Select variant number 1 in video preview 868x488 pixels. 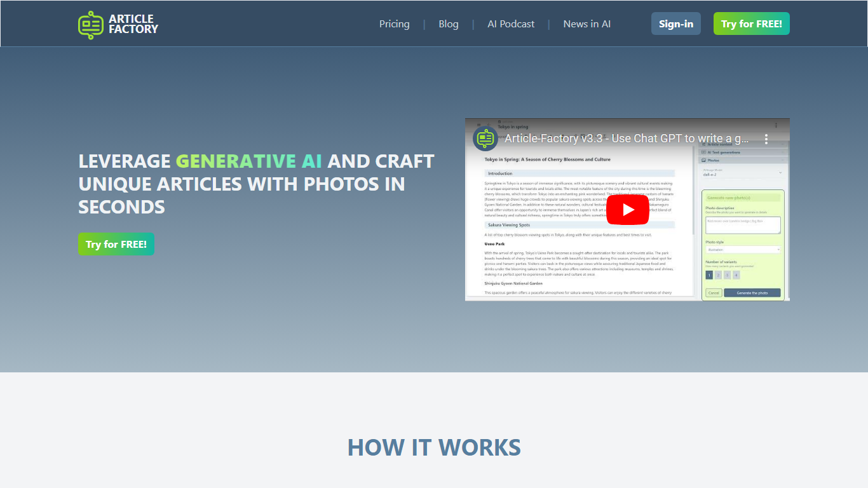pos(709,275)
